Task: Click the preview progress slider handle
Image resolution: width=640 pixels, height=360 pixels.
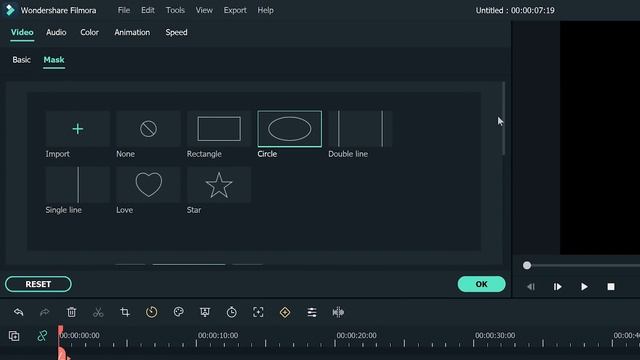Action: pyautogui.click(x=527, y=266)
